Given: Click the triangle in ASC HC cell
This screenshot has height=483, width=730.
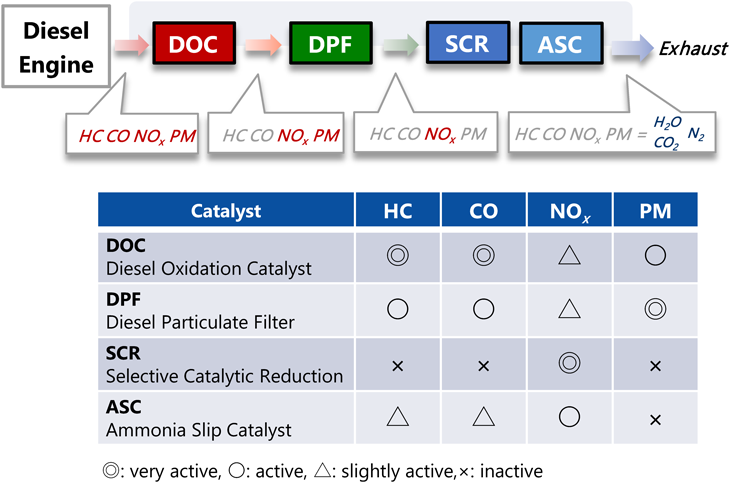Looking at the screenshot, I should (x=398, y=417).
